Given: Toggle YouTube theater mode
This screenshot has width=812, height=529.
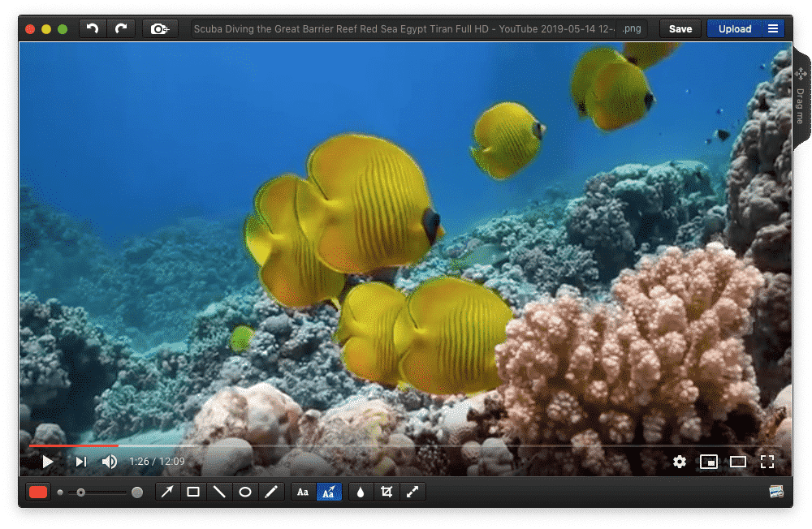Looking at the screenshot, I should 738,461.
